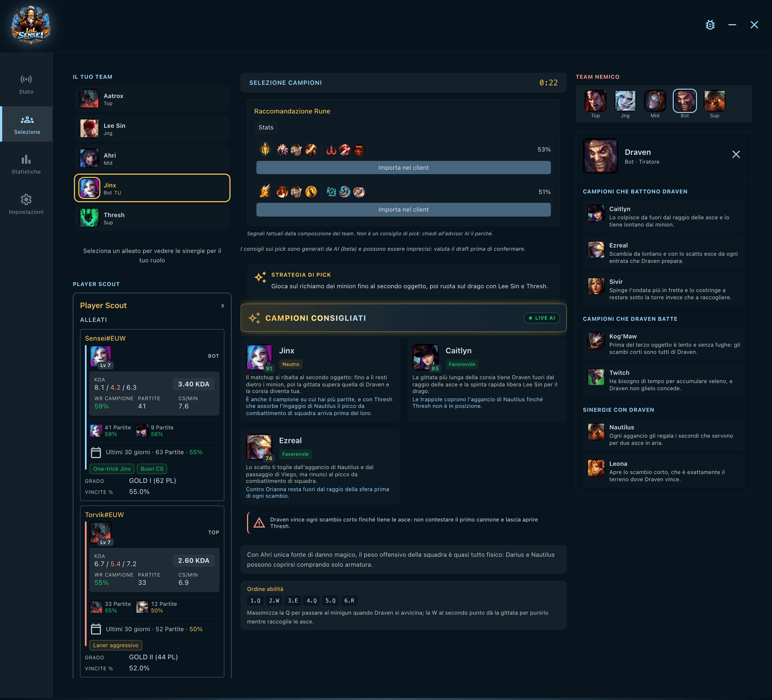This screenshot has height=700, width=772.
Task: Click the Buon CS tag
Action: (152, 469)
